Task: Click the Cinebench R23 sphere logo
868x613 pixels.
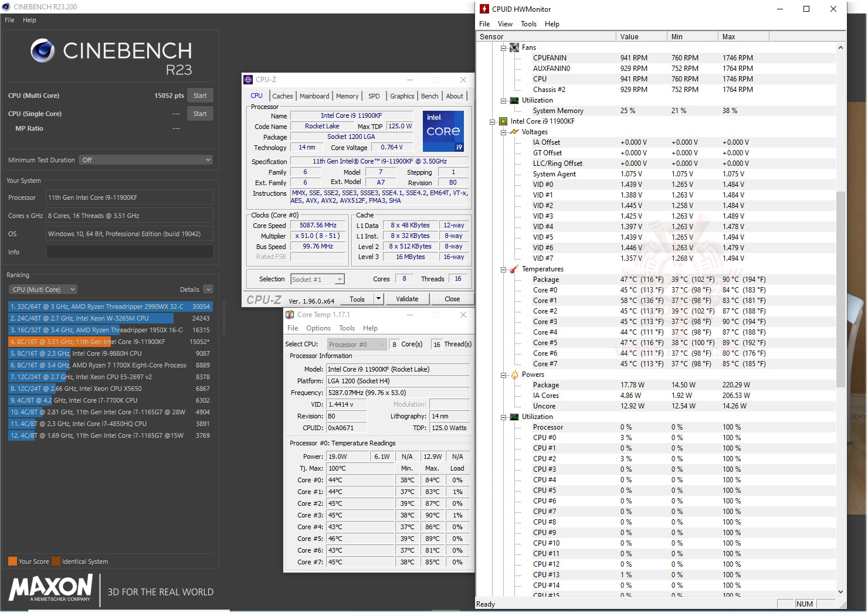Action: (43, 51)
